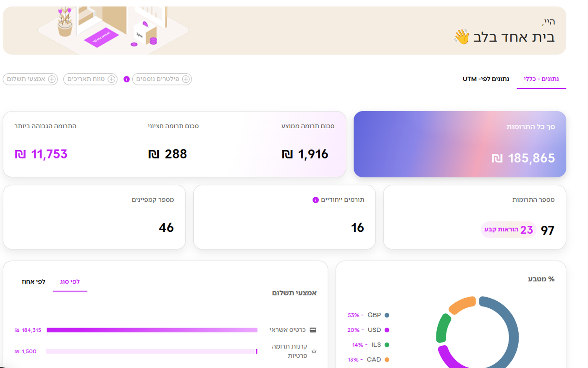Viewport: 588px width, 368px height.
Task: Click the waving hand emoji
Action: (462, 37)
